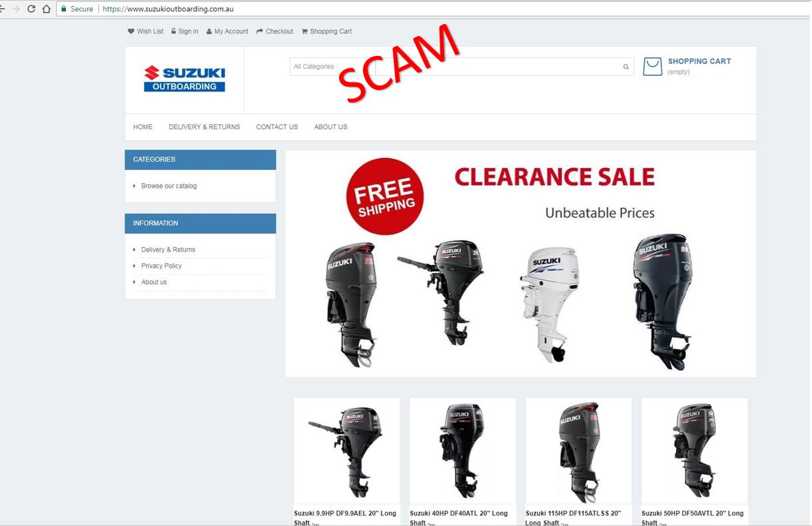Click the CATEGORIES panel header

(x=201, y=160)
